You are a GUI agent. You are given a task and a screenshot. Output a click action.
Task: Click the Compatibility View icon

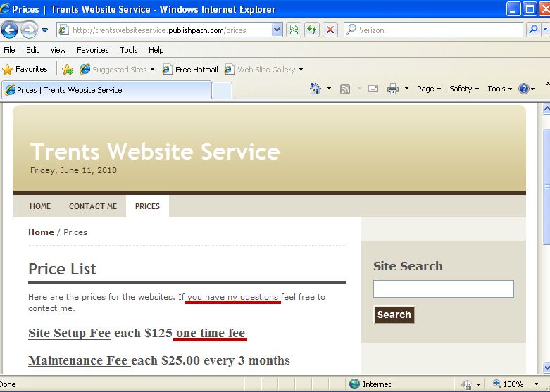(294, 30)
